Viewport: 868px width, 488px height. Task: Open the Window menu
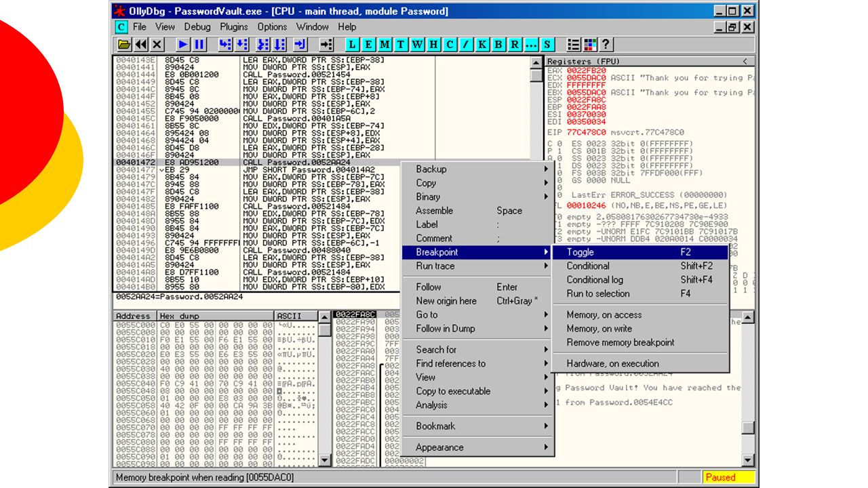tap(313, 27)
